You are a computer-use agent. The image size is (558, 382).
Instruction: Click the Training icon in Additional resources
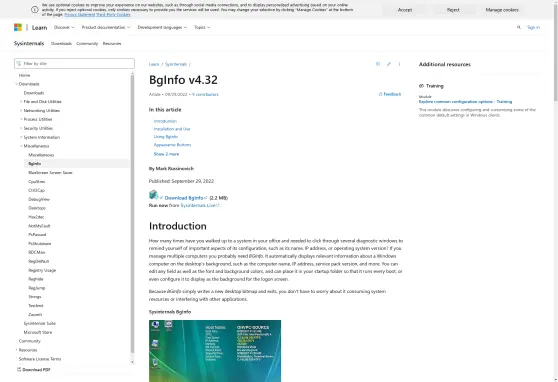(421, 86)
